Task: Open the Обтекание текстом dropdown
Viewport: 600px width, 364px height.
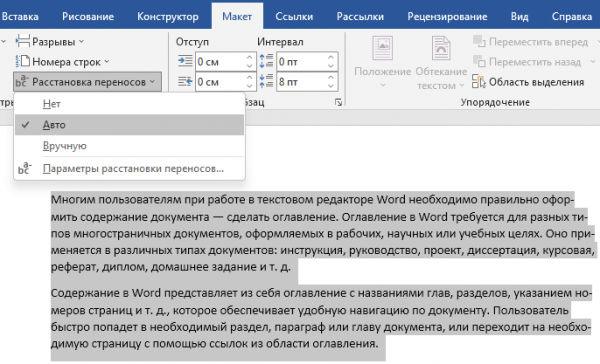Action: pyautogui.click(x=441, y=62)
